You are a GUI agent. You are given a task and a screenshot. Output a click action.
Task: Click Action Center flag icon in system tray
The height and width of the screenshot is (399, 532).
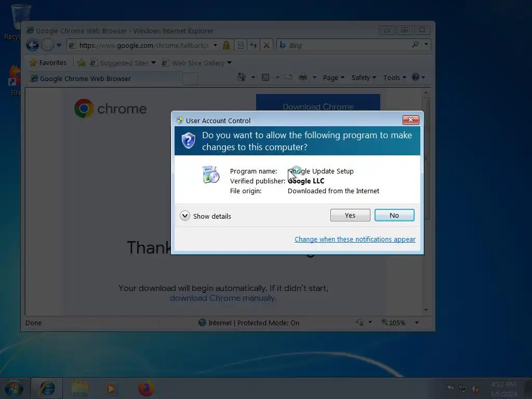[450, 389]
